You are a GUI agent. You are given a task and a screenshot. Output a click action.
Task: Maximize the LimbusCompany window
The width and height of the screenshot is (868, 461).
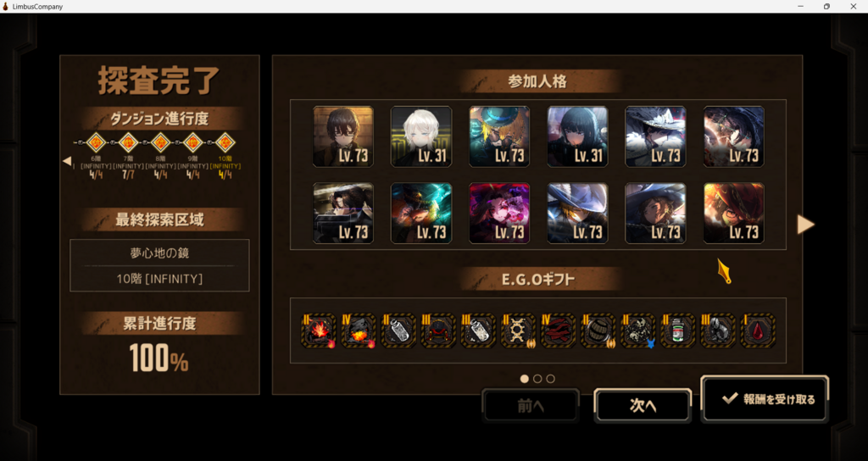pos(826,7)
